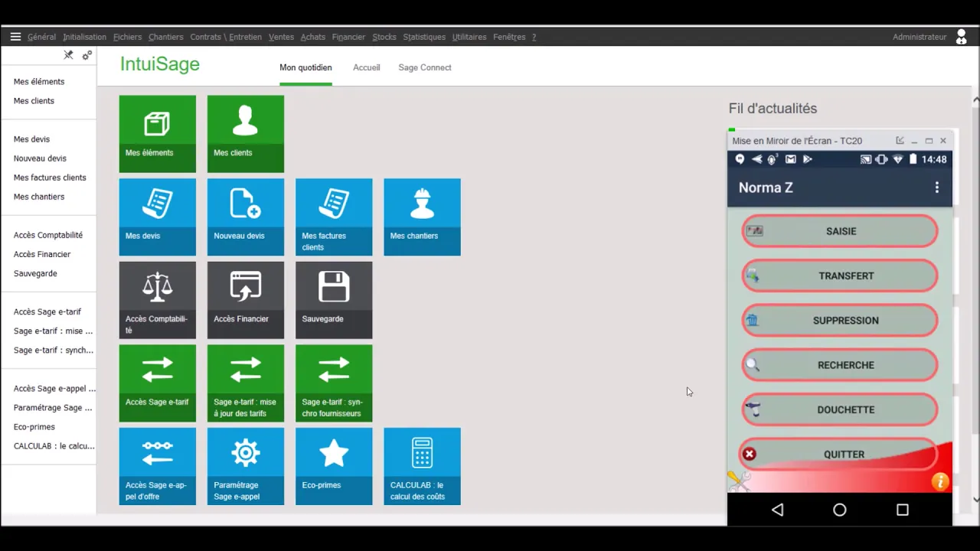
Task: Tap the TRANSFERT button
Action: click(840, 275)
